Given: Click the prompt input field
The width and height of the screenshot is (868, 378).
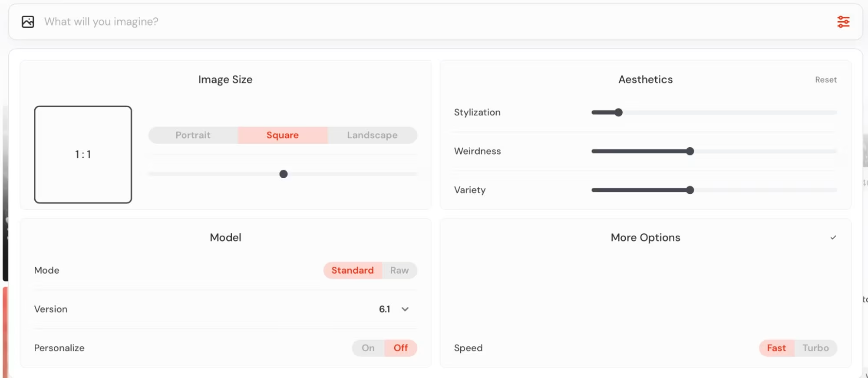Looking at the screenshot, I should [x=261, y=21].
